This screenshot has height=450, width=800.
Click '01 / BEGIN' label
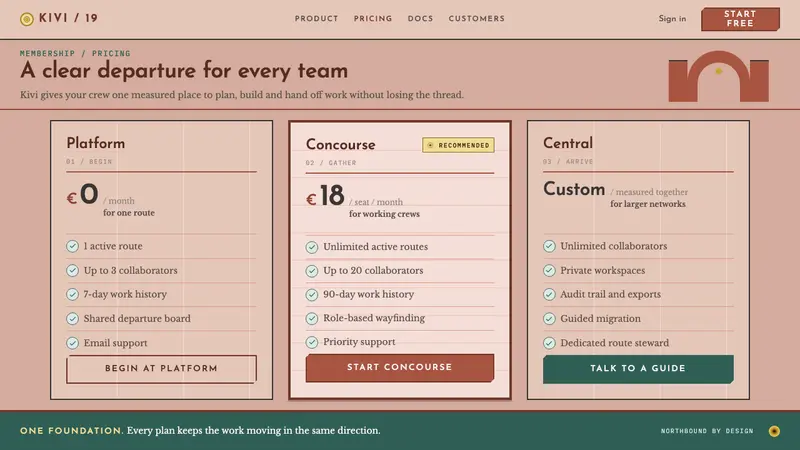tap(89, 162)
